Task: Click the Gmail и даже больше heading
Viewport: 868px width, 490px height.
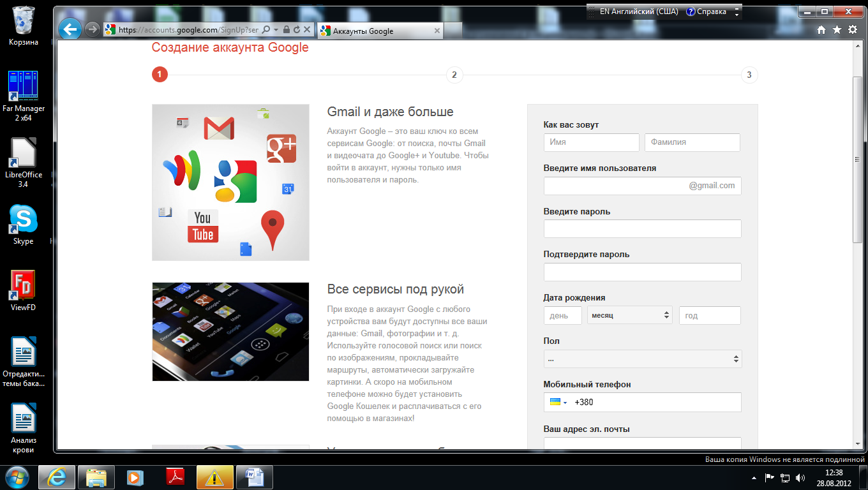Action: (x=390, y=112)
